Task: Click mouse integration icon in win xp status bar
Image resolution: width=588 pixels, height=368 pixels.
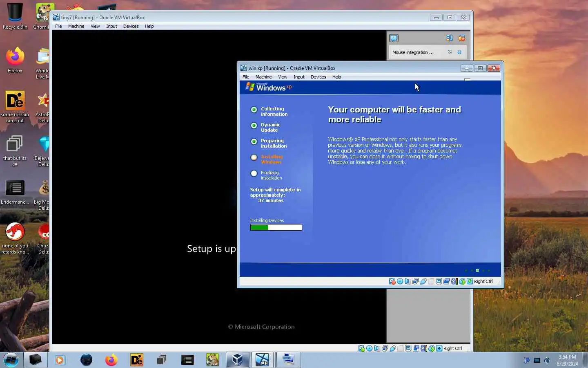Action: [462, 281]
